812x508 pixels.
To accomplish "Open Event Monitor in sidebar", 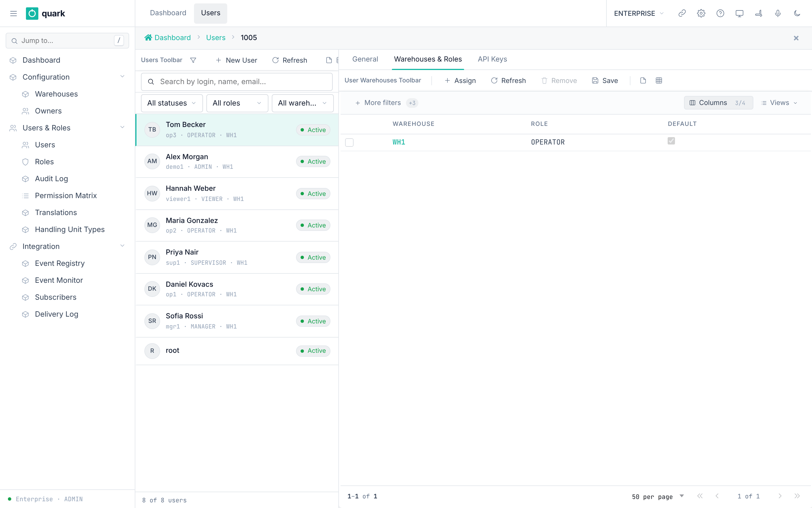I will coord(59,281).
